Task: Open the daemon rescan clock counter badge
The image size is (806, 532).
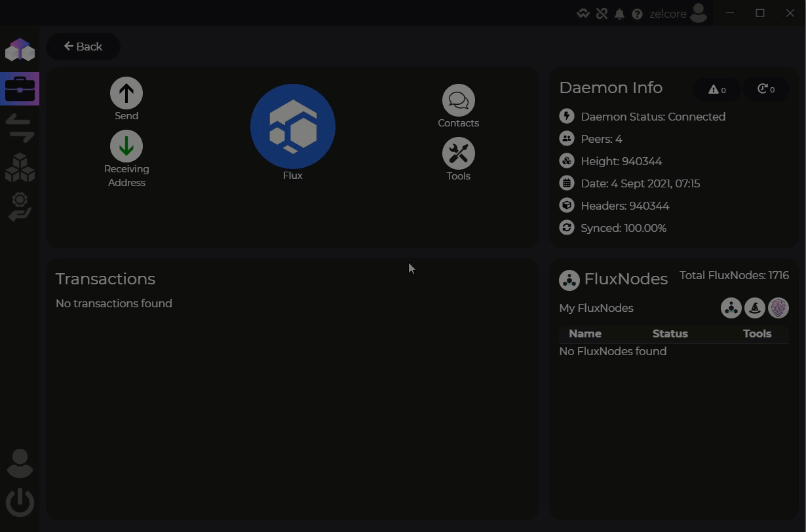Action: [766, 89]
